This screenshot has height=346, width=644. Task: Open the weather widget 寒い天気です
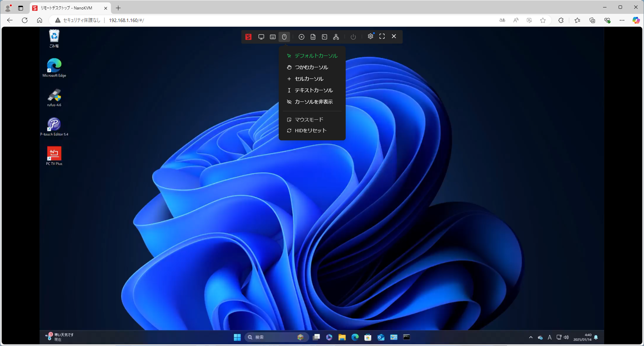(x=60, y=337)
